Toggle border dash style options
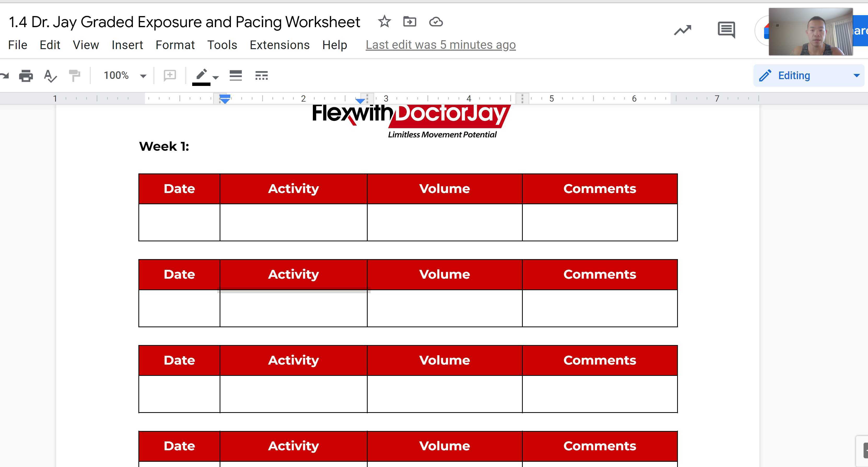Image resolution: width=868 pixels, height=467 pixels. (x=262, y=75)
